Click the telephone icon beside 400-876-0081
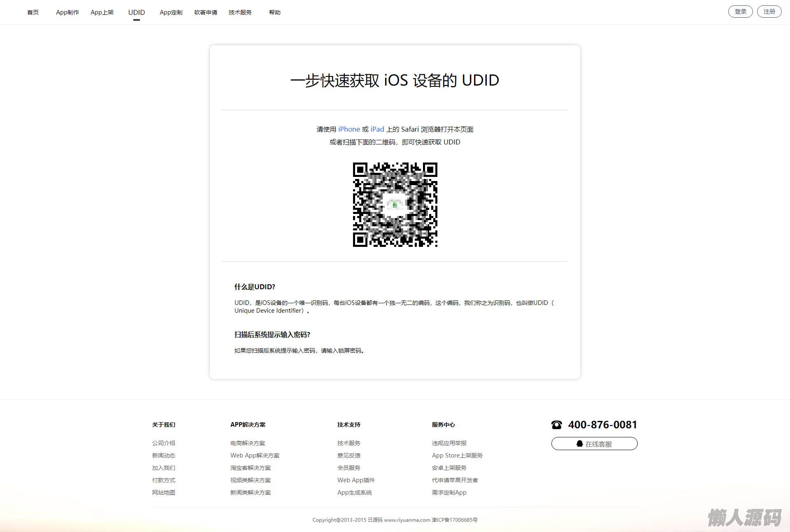 pos(556,425)
